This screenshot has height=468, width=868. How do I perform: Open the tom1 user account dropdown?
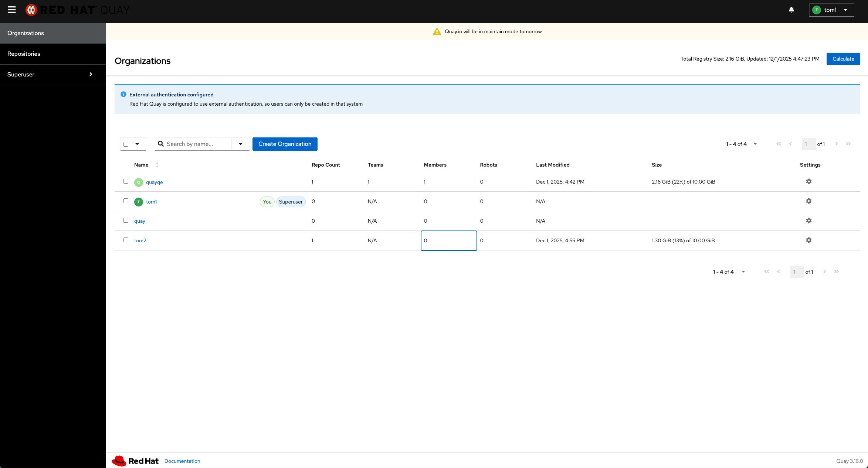pyautogui.click(x=831, y=10)
